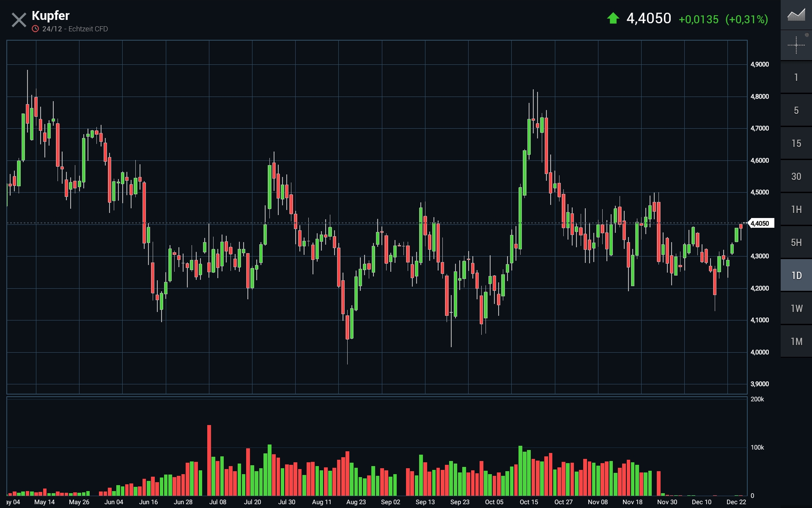Close the Kupfer chart view
Image resolution: width=812 pixels, height=508 pixels.
click(19, 19)
